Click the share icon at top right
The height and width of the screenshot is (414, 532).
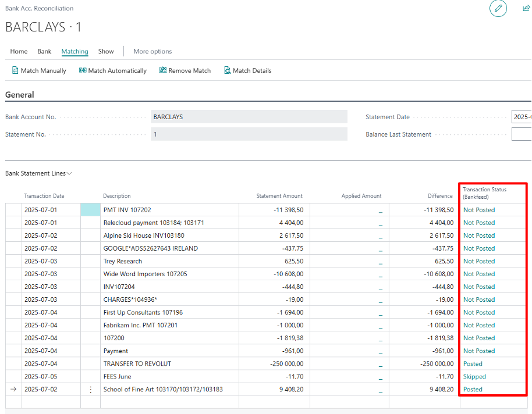[x=527, y=9]
